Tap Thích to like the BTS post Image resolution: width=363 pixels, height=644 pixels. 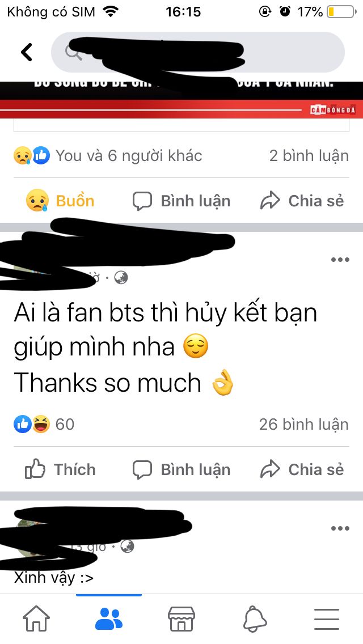60,469
